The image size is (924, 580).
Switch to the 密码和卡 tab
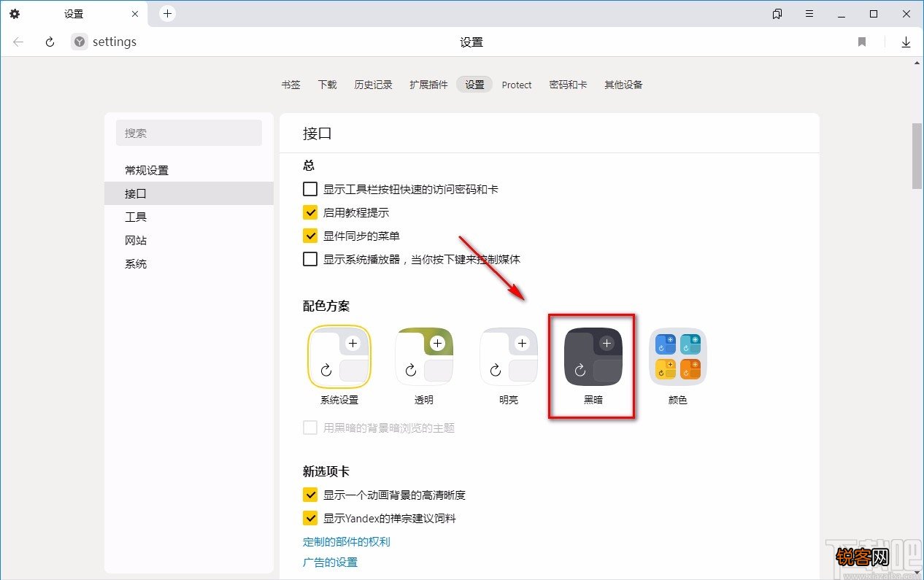[x=568, y=85]
